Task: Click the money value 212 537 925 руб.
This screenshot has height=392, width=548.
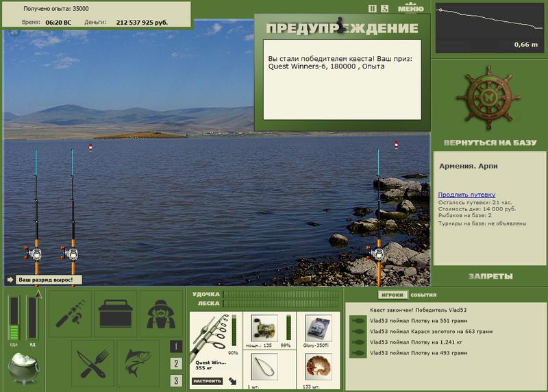Action: (x=142, y=23)
